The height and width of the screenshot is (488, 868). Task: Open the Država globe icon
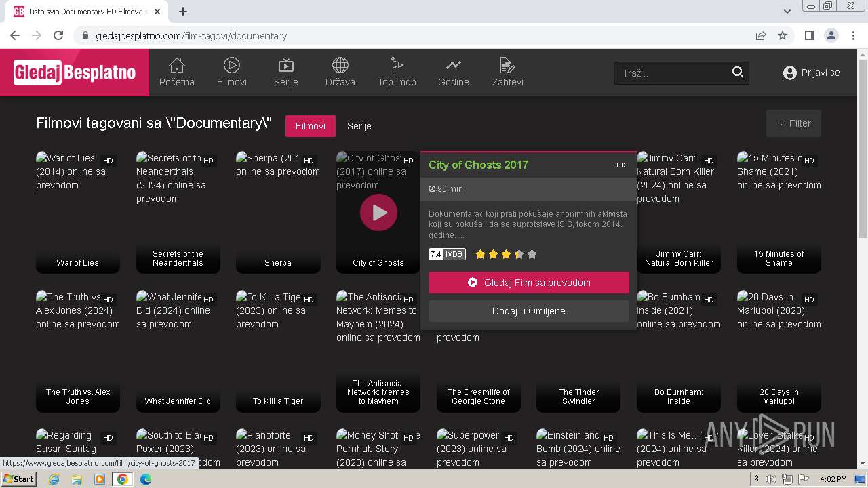340,65
